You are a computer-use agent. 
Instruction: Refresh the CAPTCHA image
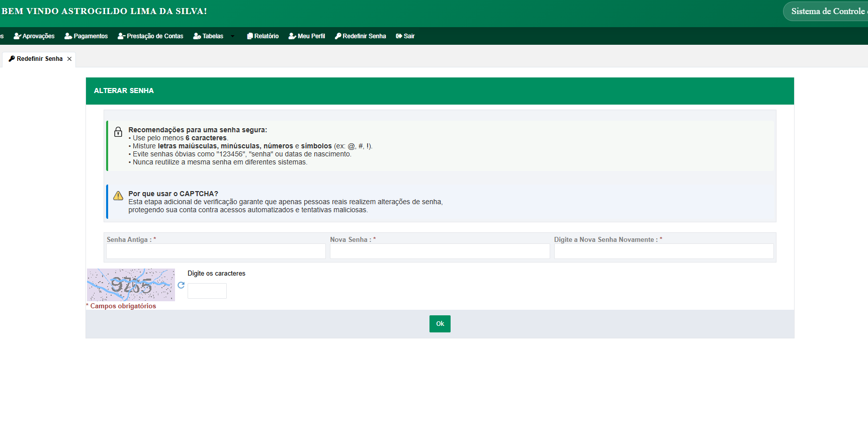(181, 285)
